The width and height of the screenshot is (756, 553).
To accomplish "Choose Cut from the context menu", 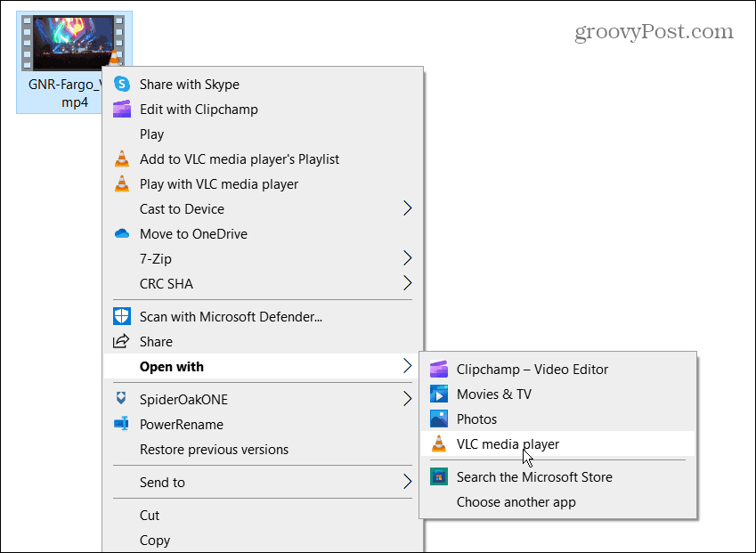I will point(263,515).
